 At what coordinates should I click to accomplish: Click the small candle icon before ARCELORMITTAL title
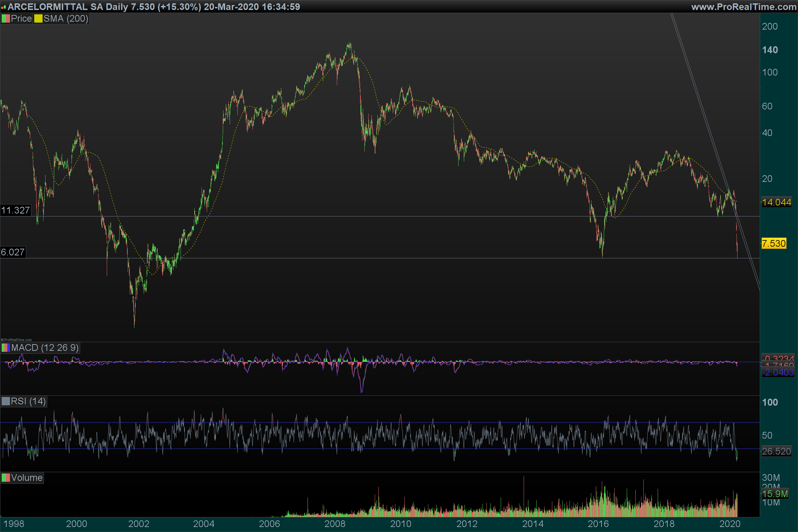(3, 7)
